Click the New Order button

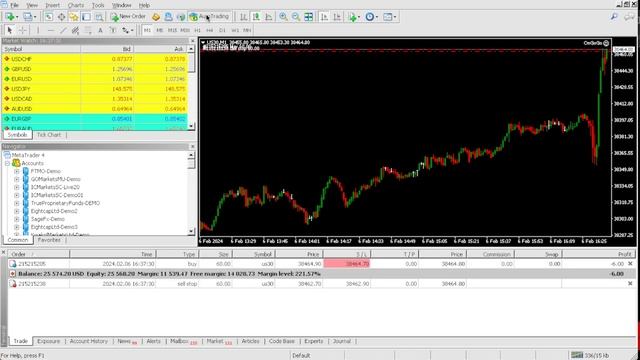point(128,17)
